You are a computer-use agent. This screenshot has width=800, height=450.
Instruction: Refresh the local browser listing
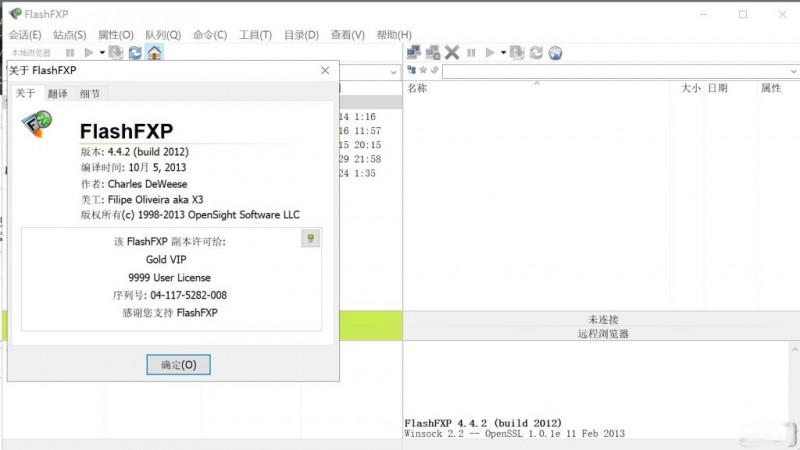[x=135, y=53]
